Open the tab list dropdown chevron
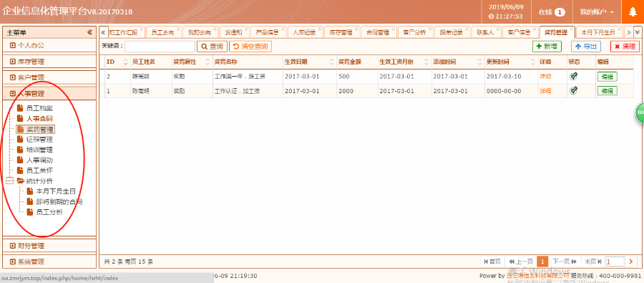The image size is (644, 283). click(637, 32)
